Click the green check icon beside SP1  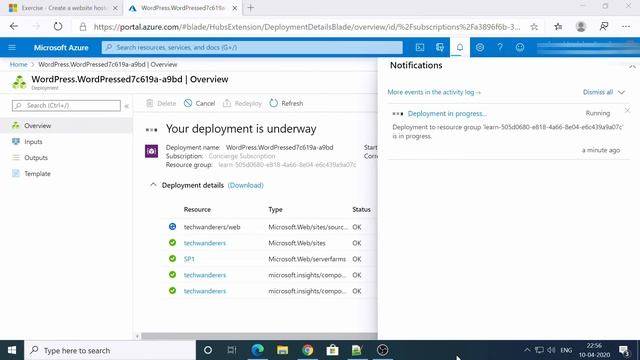[x=172, y=259]
